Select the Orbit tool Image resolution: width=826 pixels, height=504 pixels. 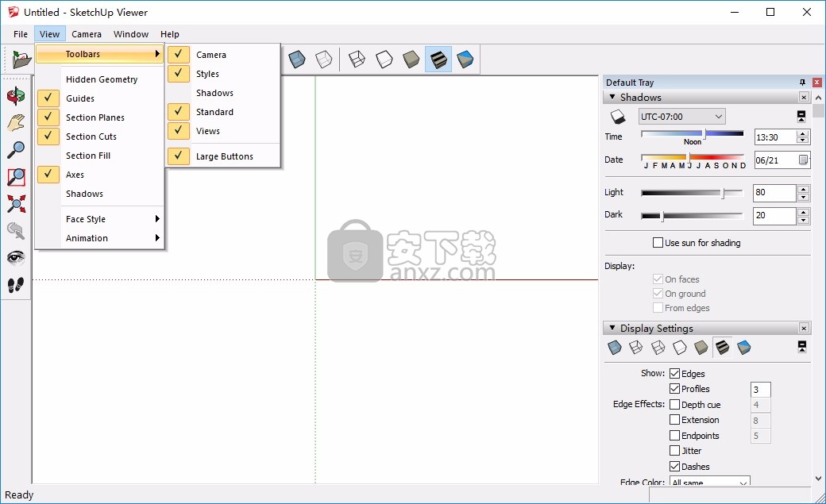click(16, 96)
